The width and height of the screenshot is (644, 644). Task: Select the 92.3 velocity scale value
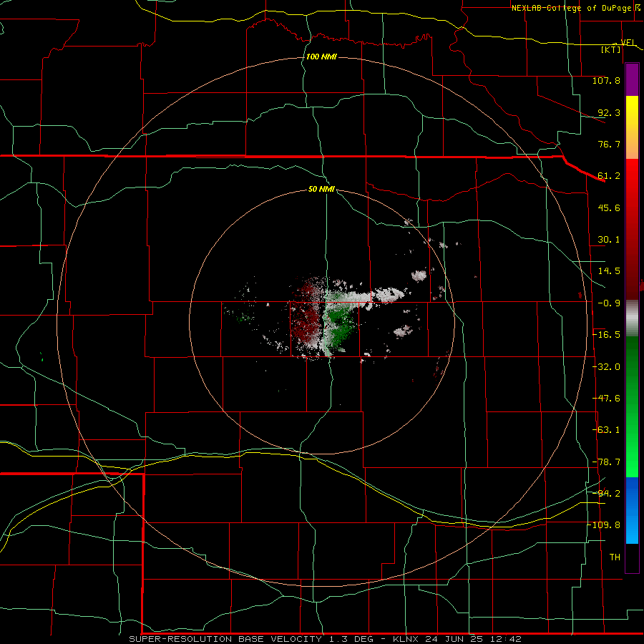coord(609,112)
